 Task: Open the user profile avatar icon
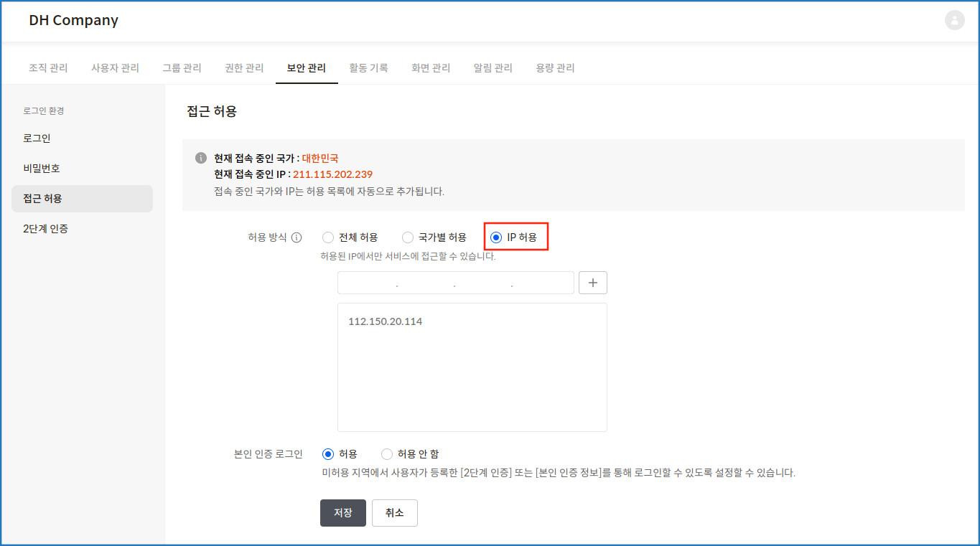click(954, 20)
